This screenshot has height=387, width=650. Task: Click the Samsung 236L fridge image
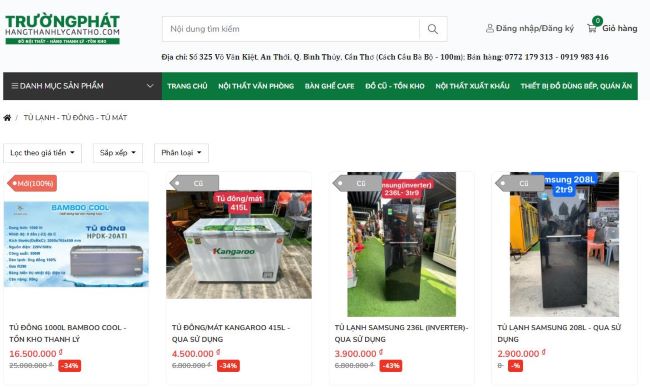pos(401,244)
